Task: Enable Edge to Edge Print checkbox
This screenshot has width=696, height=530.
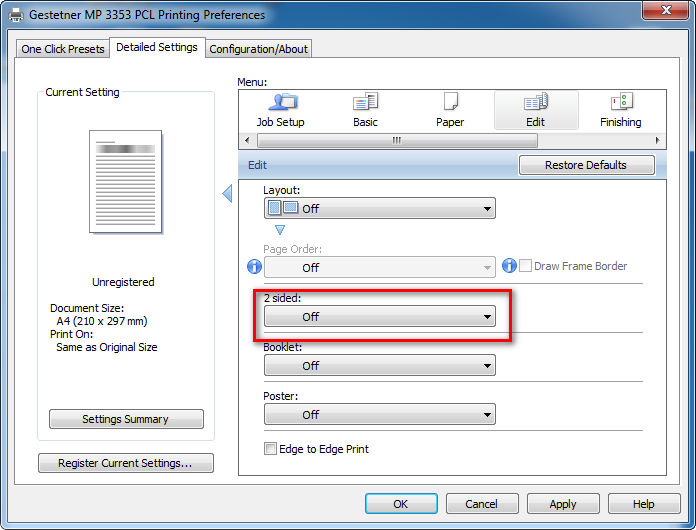Action: click(x=270, y=449)
